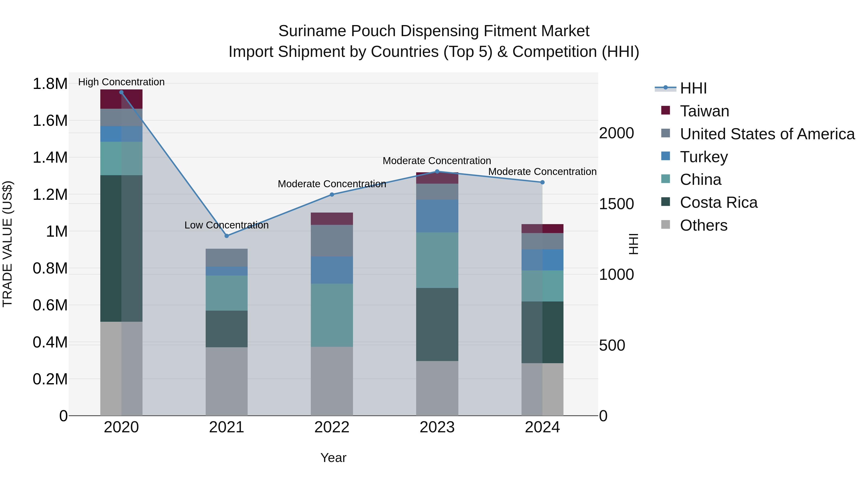868x488 pixels.
Task: Click the 2023 China bar segment
Action: tap(437, 260)
